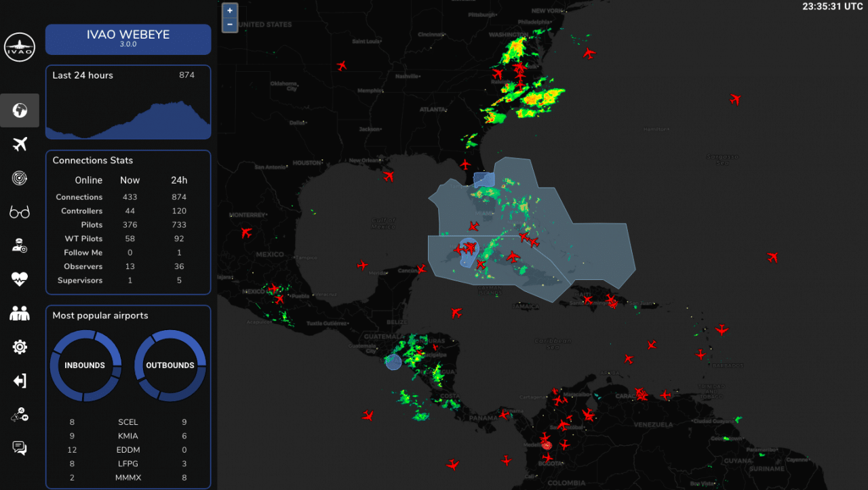The width and height of the screenshot is (868, 490).
Task: Click the Last 24 hours traffic graph
Action: 128,115
